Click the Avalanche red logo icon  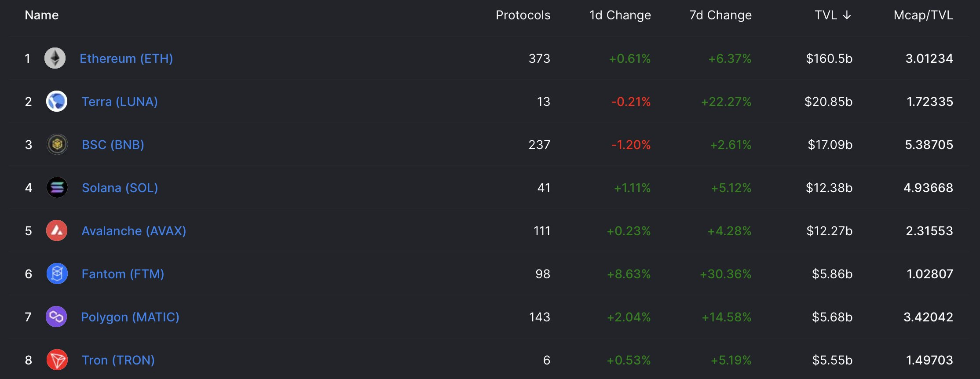(57, 230)
